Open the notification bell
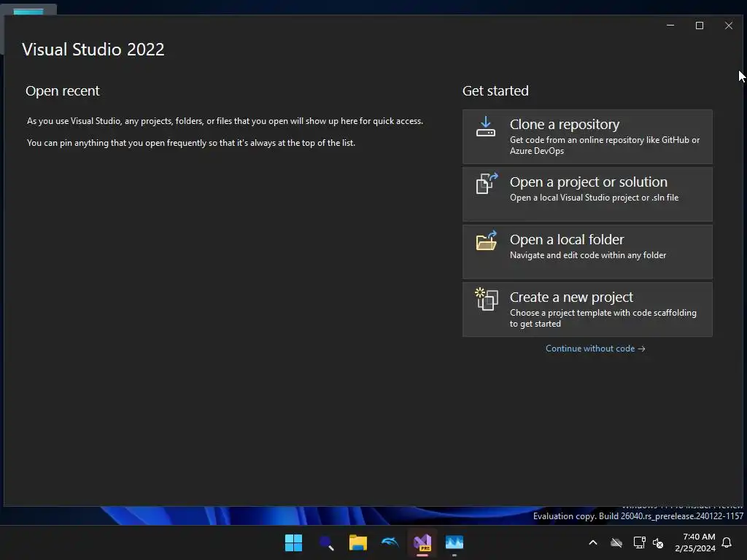Screen dimensions: 747x560 (x=727, y=542)
